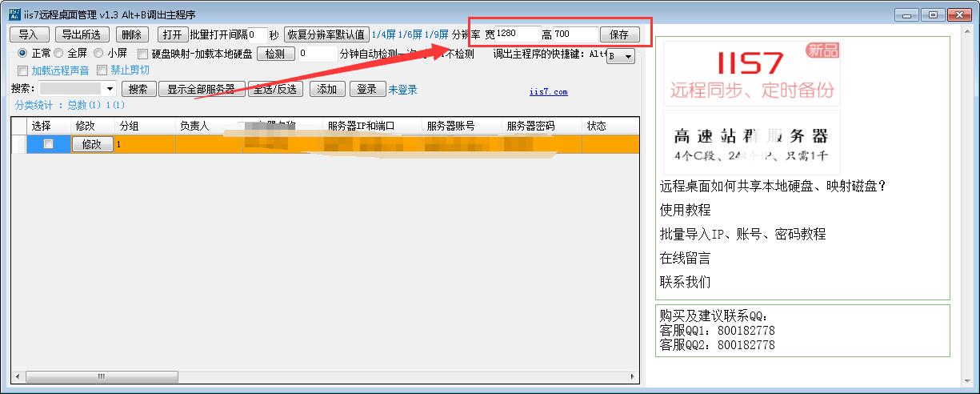The image size is (980, 394).
Task: Open the iis7.com link
Action: pyautogui.click(x=548, y=92)
